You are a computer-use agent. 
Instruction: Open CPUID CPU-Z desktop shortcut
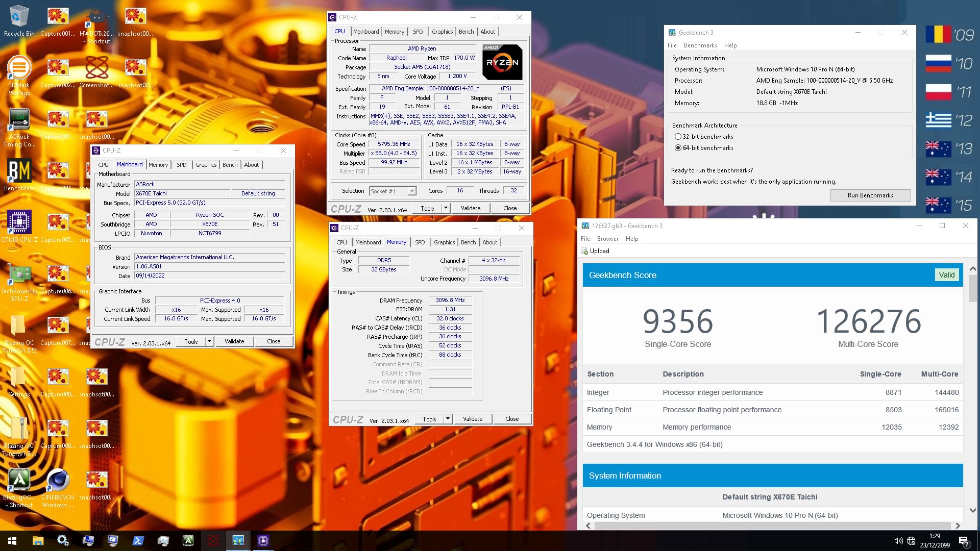pos(19,226)
